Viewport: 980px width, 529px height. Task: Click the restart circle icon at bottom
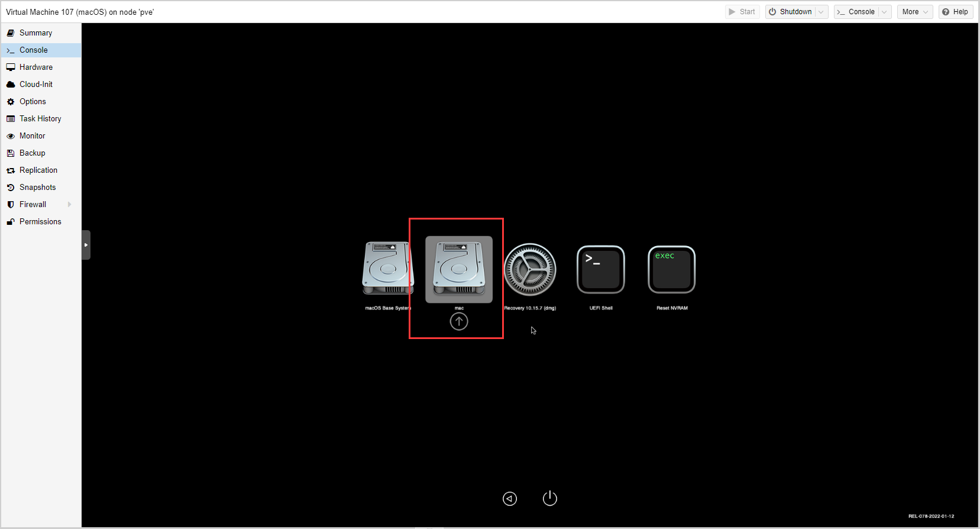[x=510, y=499]
